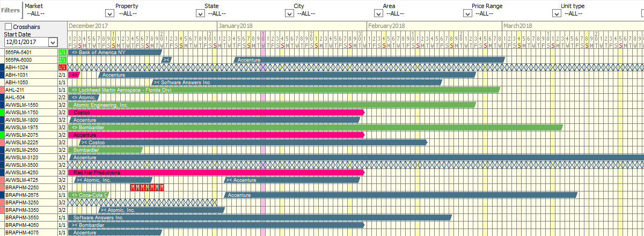Select the Lockheed Martin Aerospace booking bar
This screenshot has height=236, width=644.
coord(284,90)
